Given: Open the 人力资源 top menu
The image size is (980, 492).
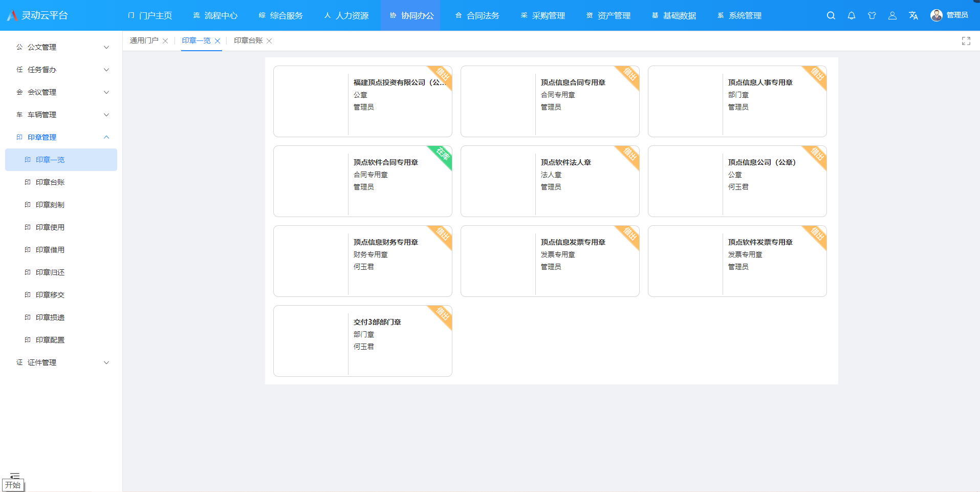Looking at the screenshot, I should point(346,15).
